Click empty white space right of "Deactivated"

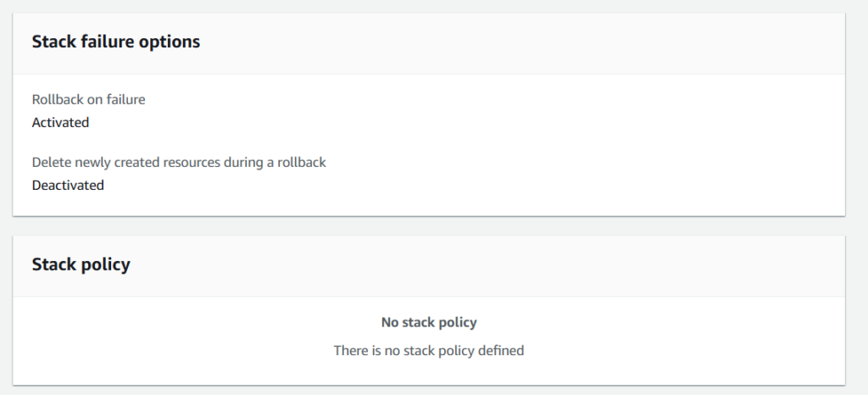coord(424,185)
